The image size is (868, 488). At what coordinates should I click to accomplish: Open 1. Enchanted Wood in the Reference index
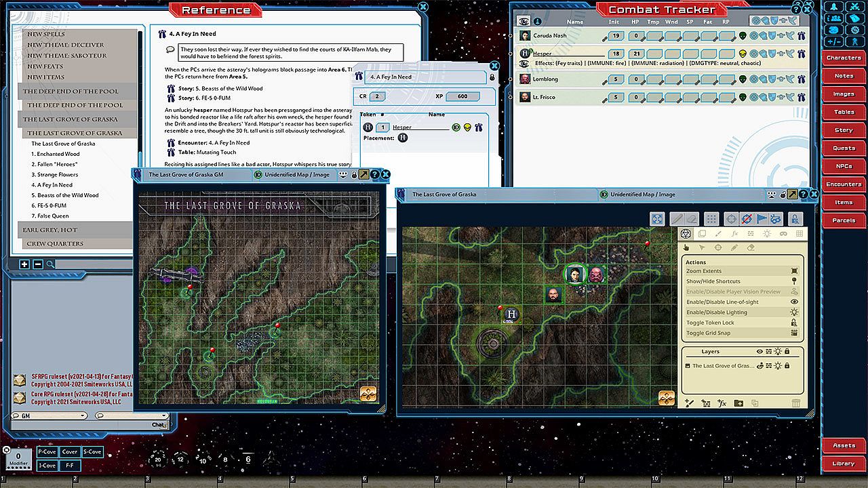(56, 154)
